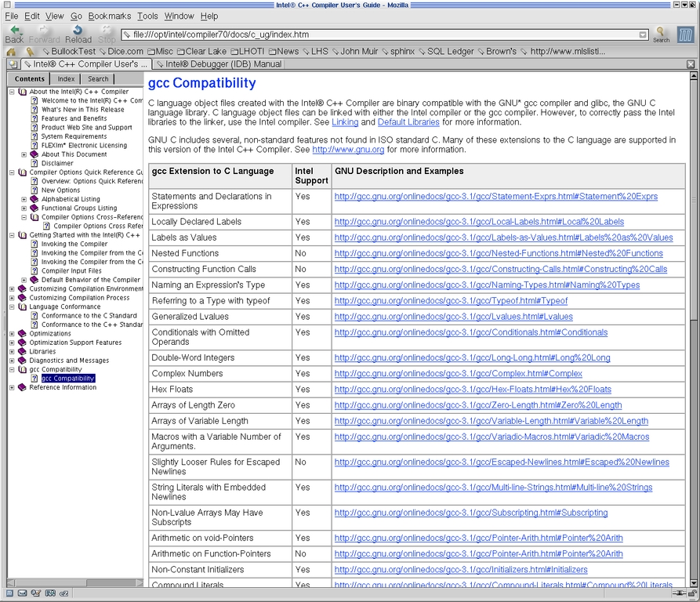
Task: Click the Reload page button
Action: 78,34
